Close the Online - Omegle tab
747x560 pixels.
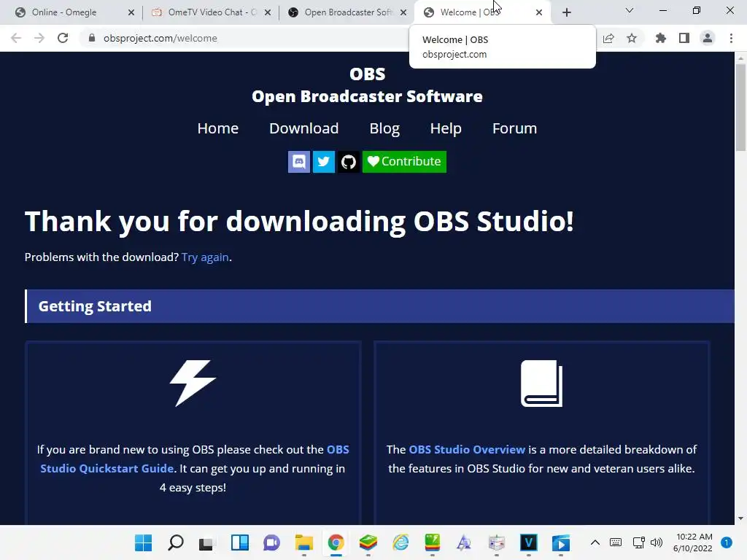pyautogui.click(x=131, y=12)
